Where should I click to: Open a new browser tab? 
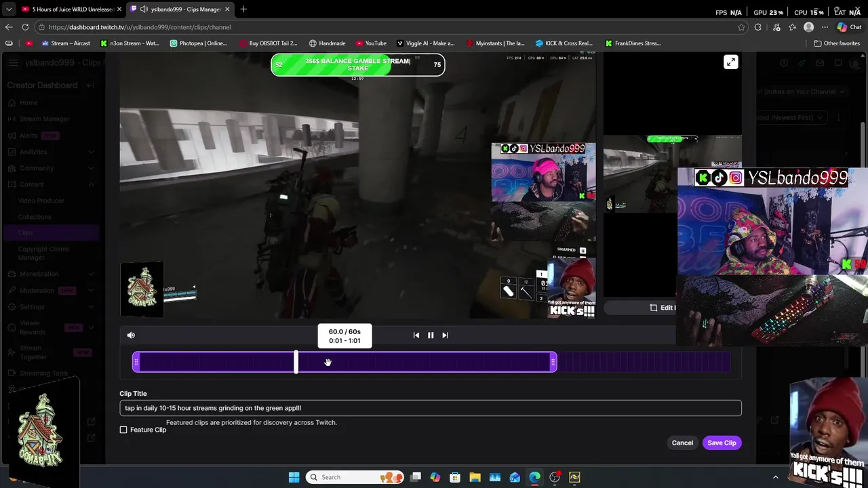(x=243, y=9)
